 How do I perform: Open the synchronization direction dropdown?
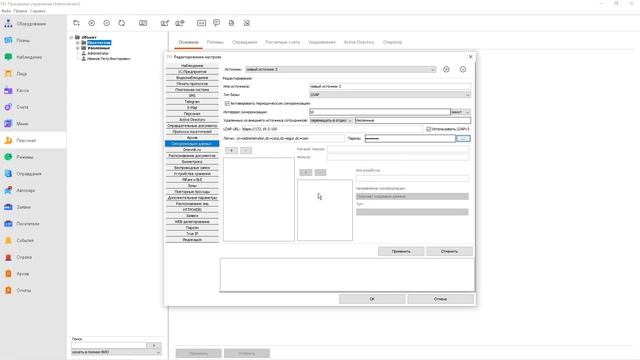tap(412, 196)
